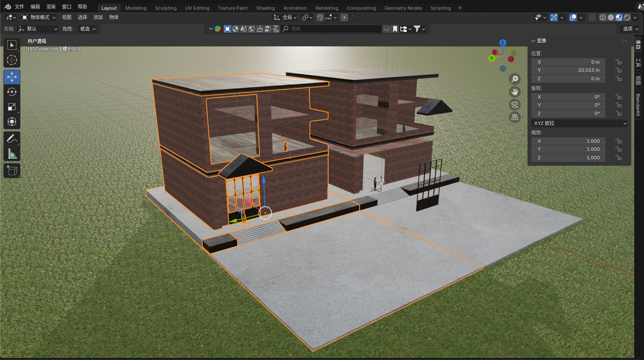Select the Add Cube tool
Screen dimensions: 644x360
(12, 171)
